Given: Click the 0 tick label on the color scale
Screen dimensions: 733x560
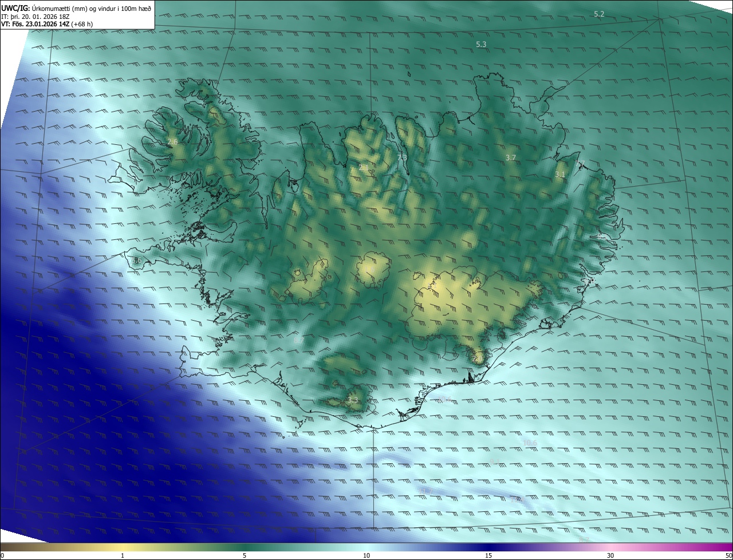Looking at the screenshot, I should (x=2, y=555).
